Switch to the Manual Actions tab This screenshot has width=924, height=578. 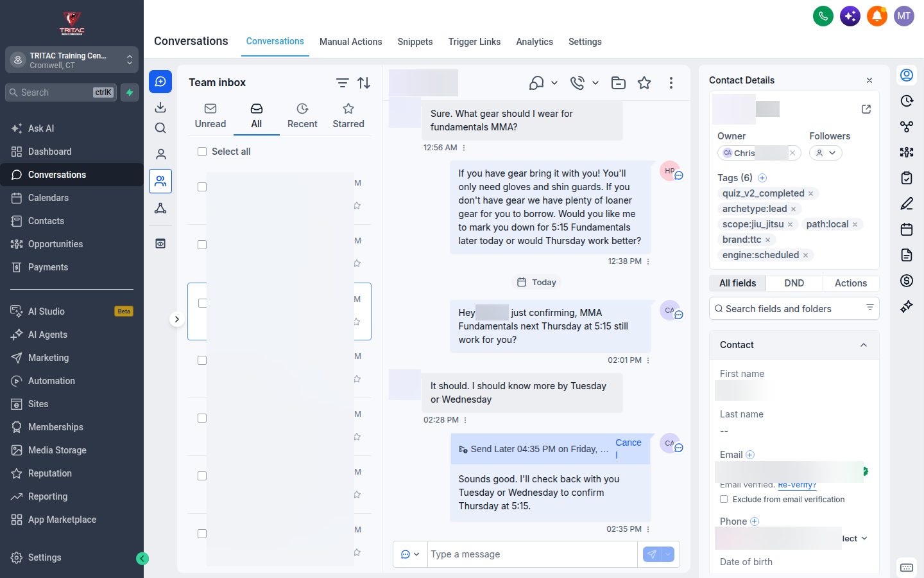[351, 42]
